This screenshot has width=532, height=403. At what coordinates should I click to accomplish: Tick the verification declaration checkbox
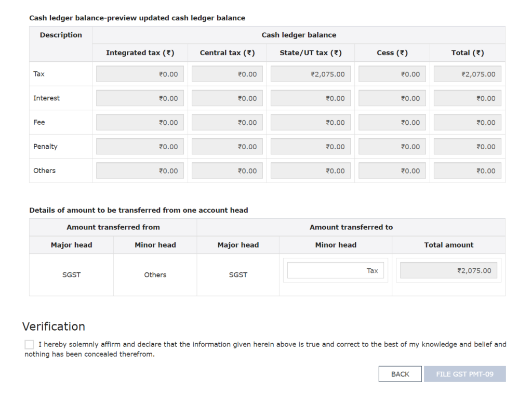click(29, 344)
